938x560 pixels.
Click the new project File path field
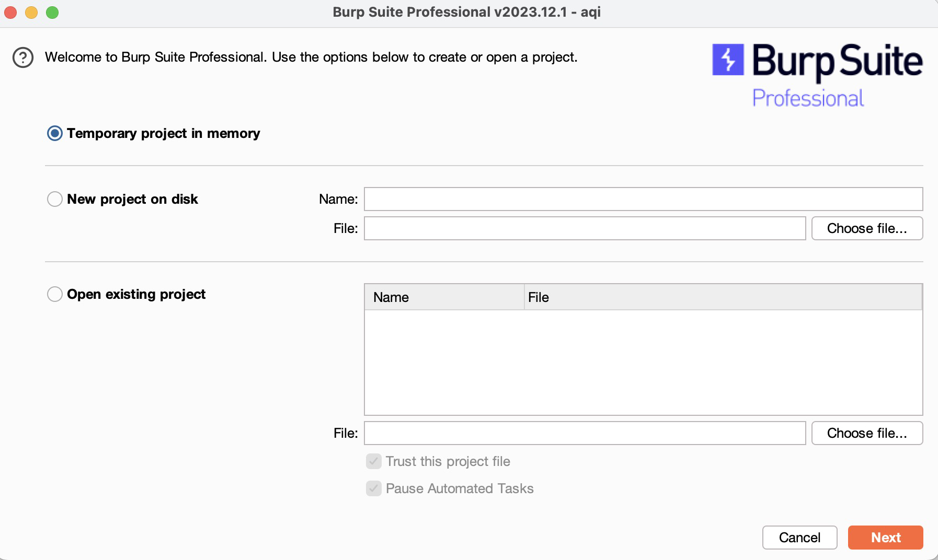pyautogui.click(x=585, y=228)
